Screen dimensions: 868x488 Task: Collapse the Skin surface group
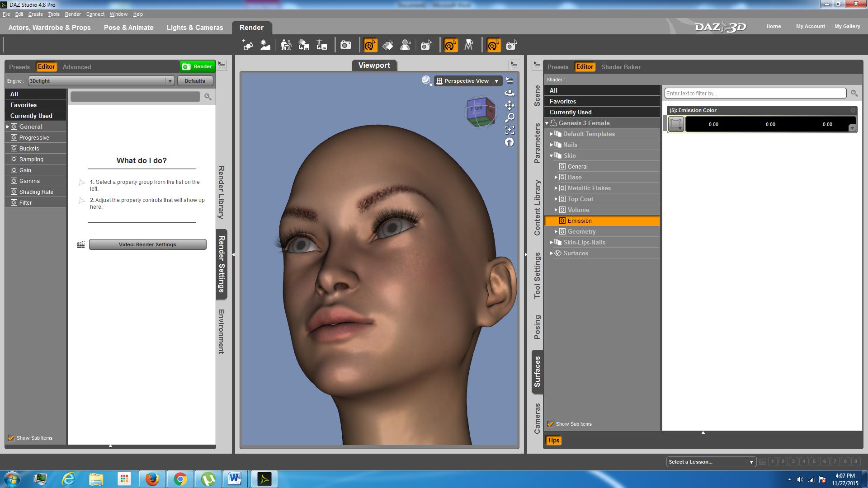click(x=552, y=155)
